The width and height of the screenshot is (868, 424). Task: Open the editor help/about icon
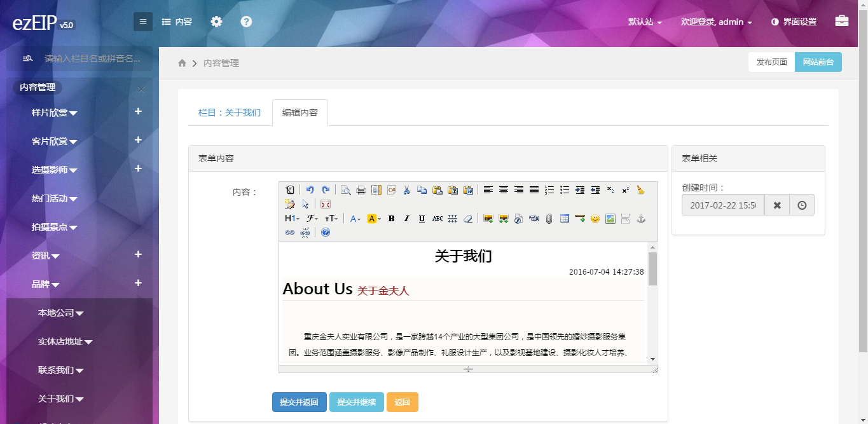coord(326,232)
